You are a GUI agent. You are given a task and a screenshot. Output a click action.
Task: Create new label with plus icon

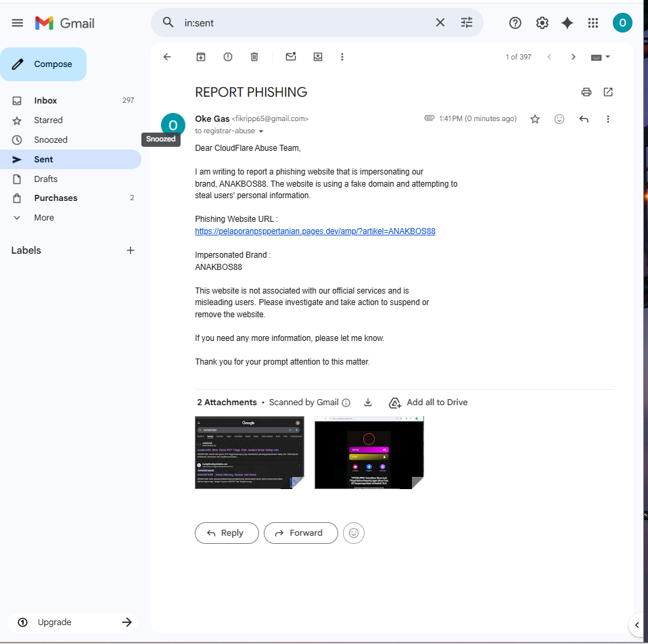tap(130, 250)
